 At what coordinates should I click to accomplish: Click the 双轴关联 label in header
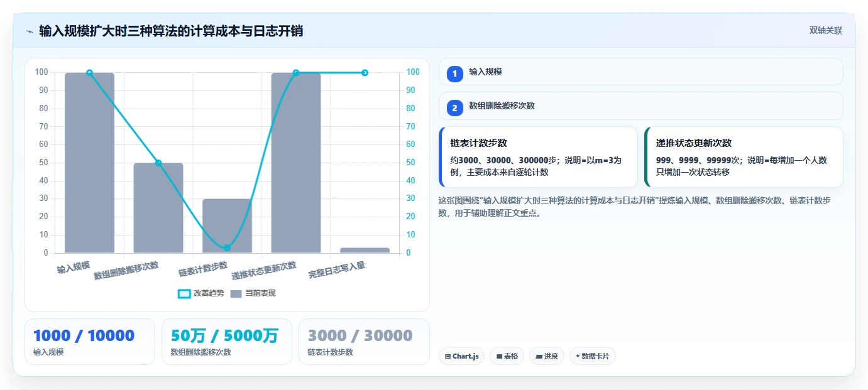825,31
